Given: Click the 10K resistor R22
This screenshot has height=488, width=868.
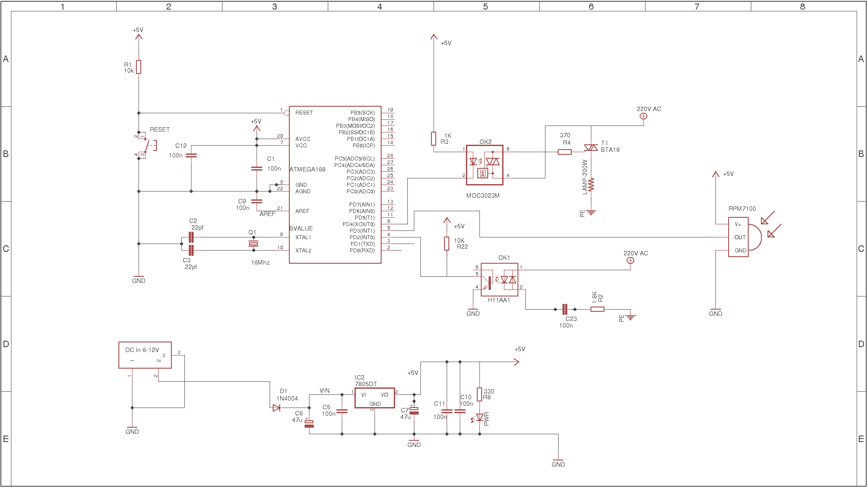Looking at the screenshot, I should point(447,244).
